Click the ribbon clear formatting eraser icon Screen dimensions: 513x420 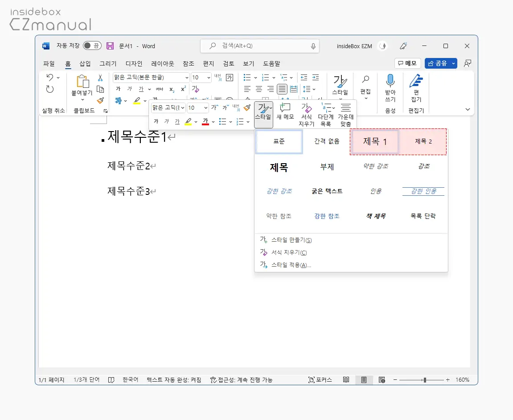[x=195, y=89]
